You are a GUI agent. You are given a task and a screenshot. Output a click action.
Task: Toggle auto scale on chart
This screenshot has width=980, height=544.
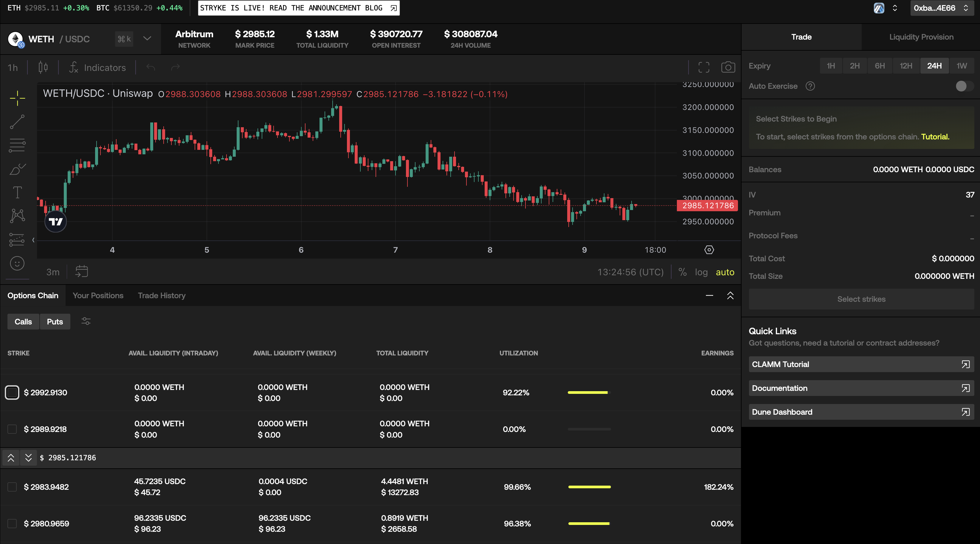click(725, 272)
